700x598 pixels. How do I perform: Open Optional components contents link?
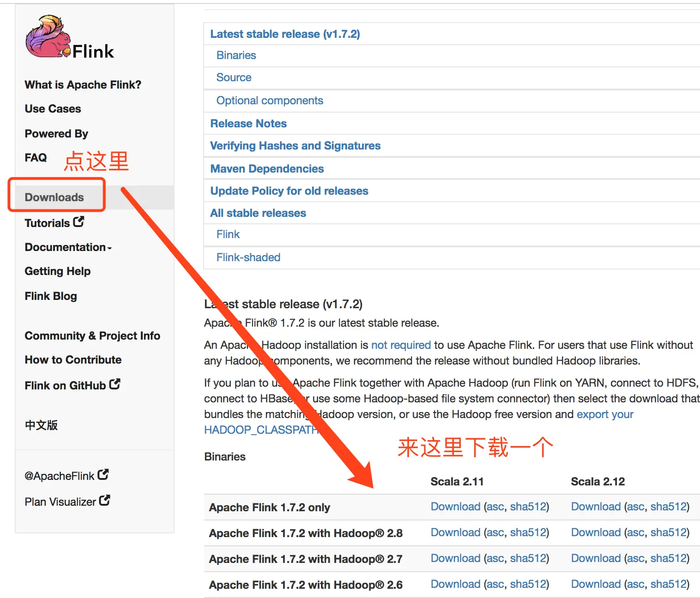270,101
